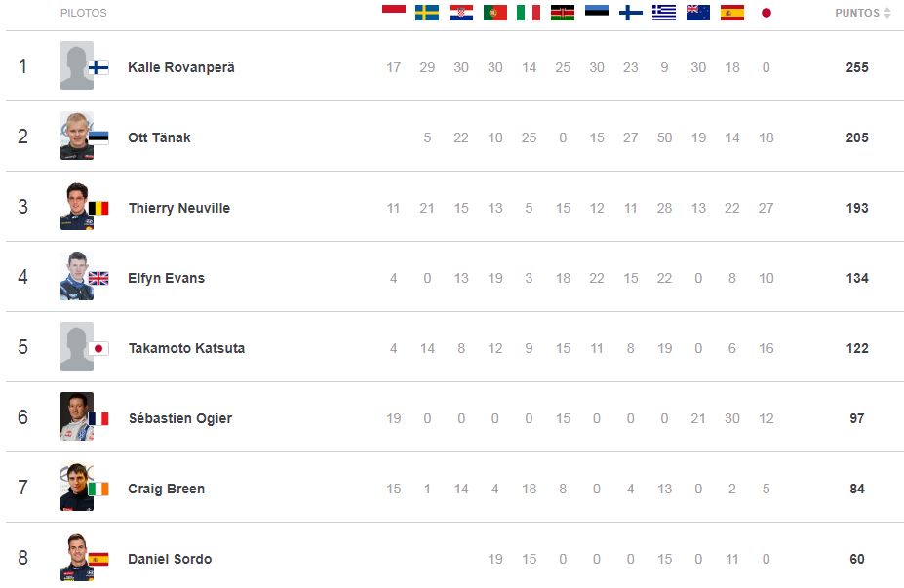This screenshot has width=904, height=588.
Task: Click the Italy flag column header
Action: pos(529,13)
